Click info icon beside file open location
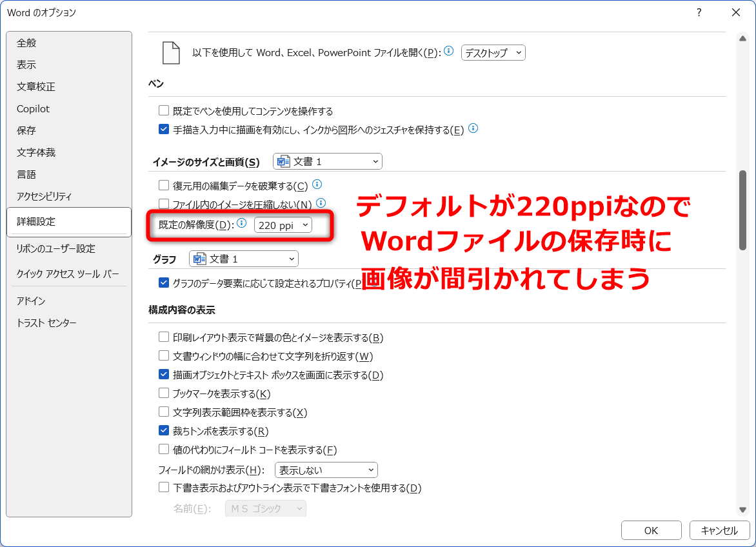756x547 pixels. (x=449, y=52)
